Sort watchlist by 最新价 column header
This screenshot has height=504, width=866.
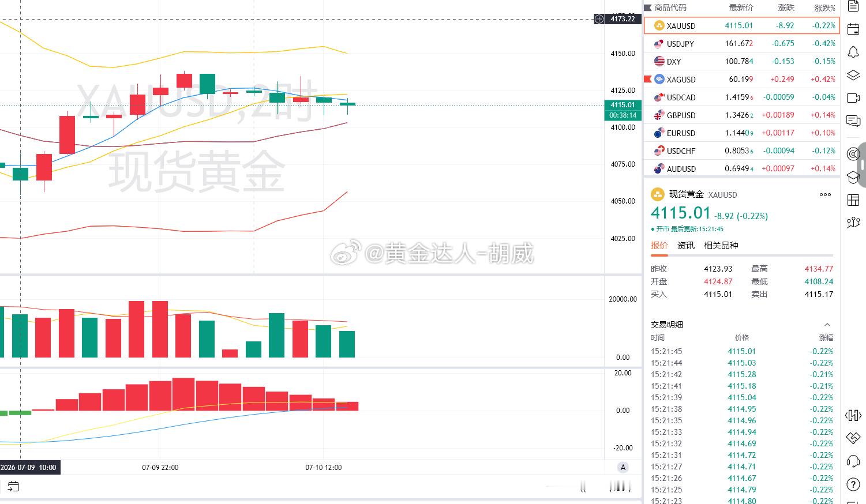click(741, 7)
